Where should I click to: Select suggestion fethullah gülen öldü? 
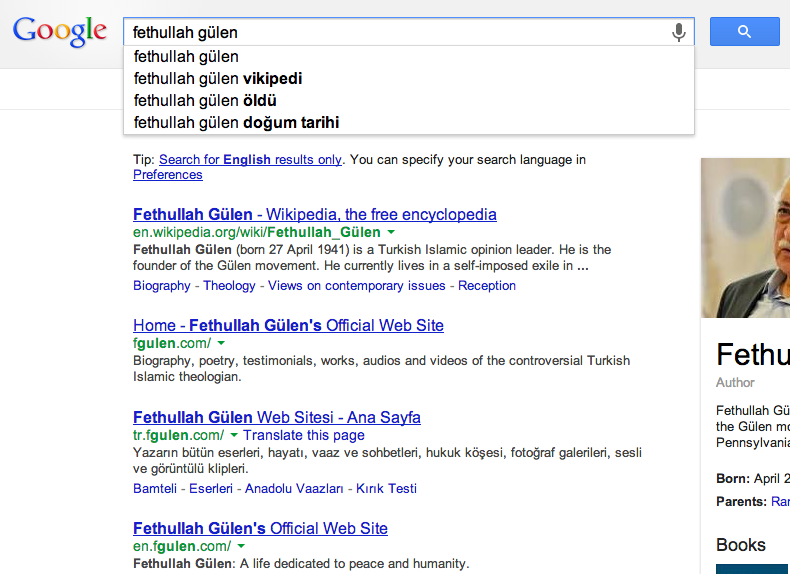409,101
